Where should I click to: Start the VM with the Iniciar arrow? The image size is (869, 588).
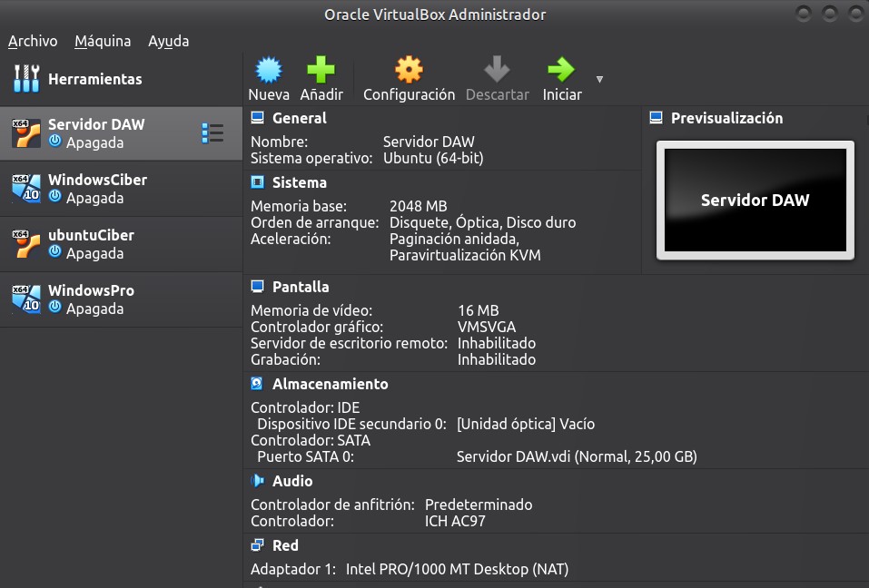(x=561, y=71)
